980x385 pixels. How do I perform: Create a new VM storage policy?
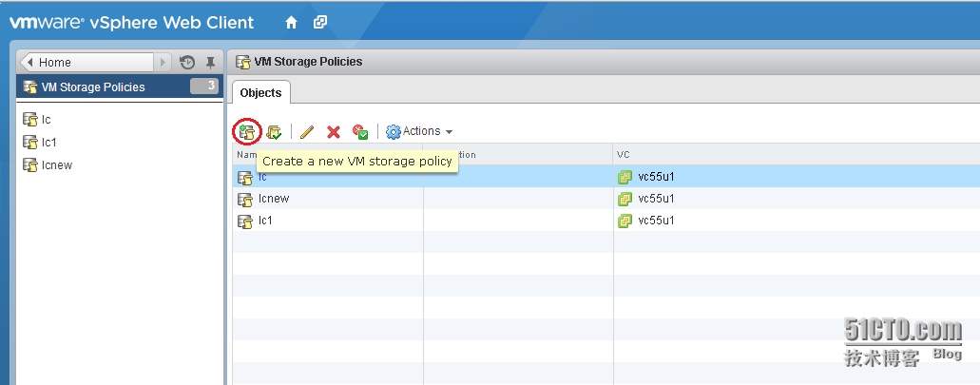pyautogui.click(x=247, y=132)
